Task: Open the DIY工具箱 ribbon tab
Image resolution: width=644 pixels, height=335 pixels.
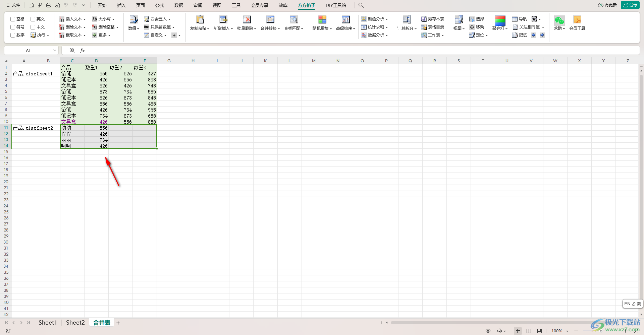Action: point(336,5)
